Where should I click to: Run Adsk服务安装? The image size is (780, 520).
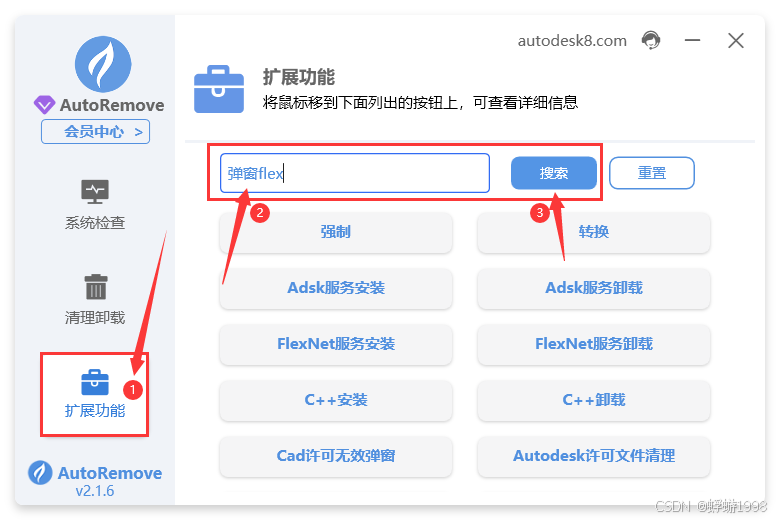tap(336, 288)
